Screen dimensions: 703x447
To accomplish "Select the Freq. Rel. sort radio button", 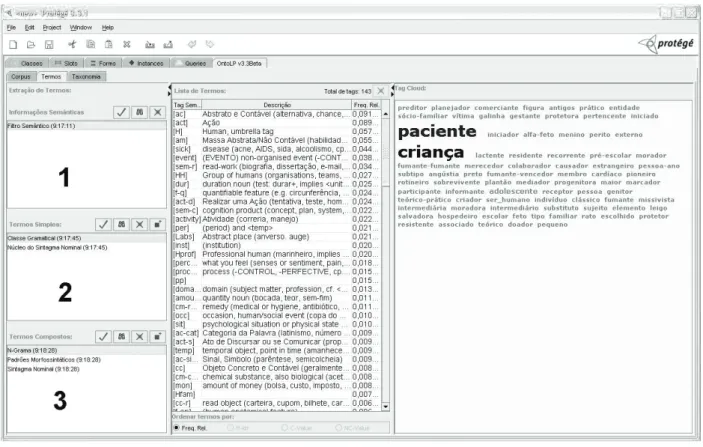I will pyautogui.click(x=176, y=428).
